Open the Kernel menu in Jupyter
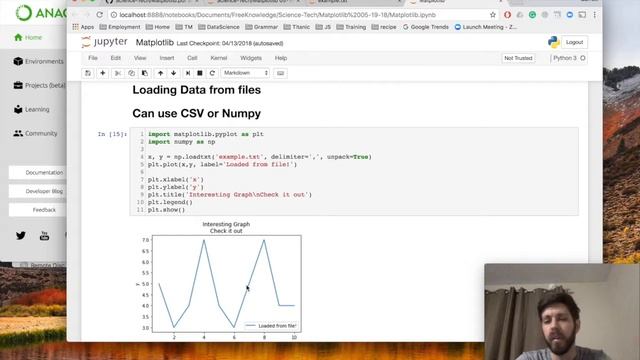This screenshot has width=640, height=360. coord(219,58)
